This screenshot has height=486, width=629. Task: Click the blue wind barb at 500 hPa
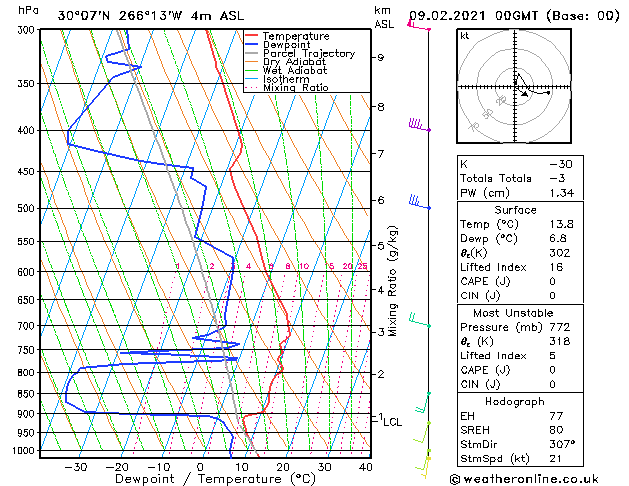(420, 202)
